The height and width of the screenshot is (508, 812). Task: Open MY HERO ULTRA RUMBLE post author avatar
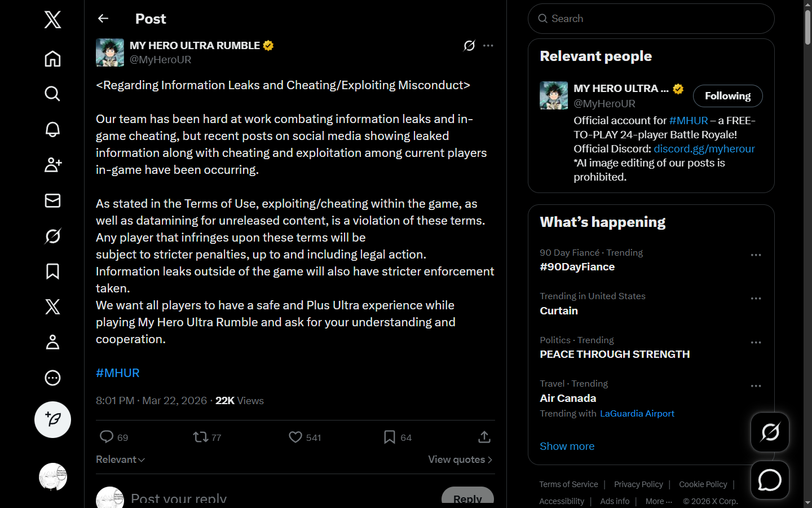(110, 52)
